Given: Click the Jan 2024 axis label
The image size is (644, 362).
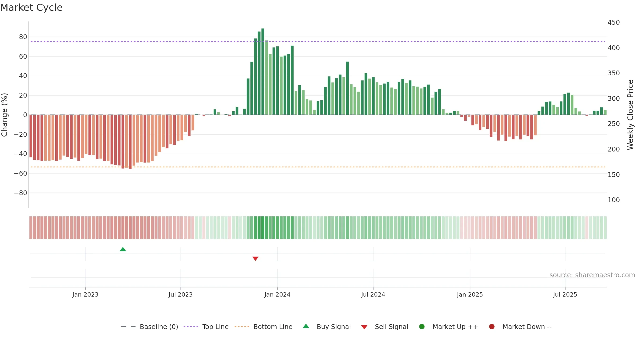Looking at the screenshot, I should tap(277, 295).
